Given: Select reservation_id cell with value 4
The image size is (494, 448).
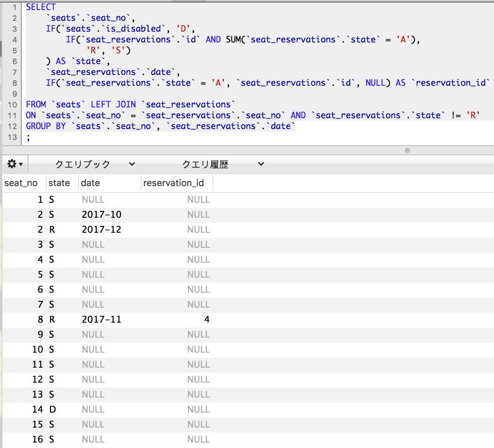Looking at the screenshot, I should tap(207, 319).
